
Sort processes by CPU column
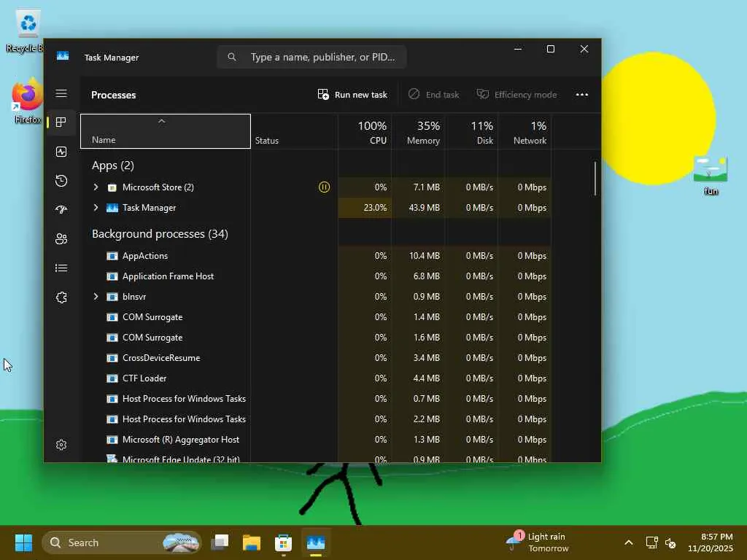click(x=365, y=132)
